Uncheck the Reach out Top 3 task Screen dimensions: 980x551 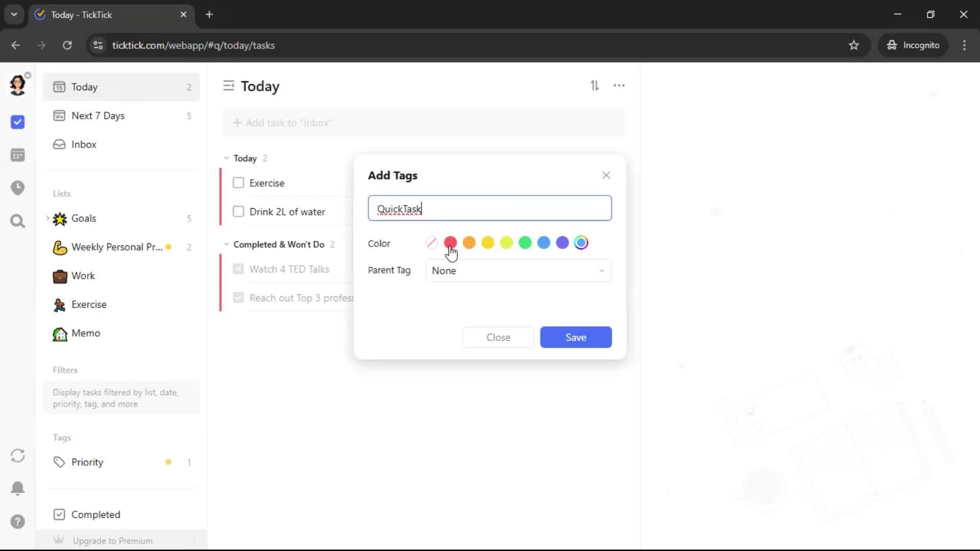pos(238,297)
